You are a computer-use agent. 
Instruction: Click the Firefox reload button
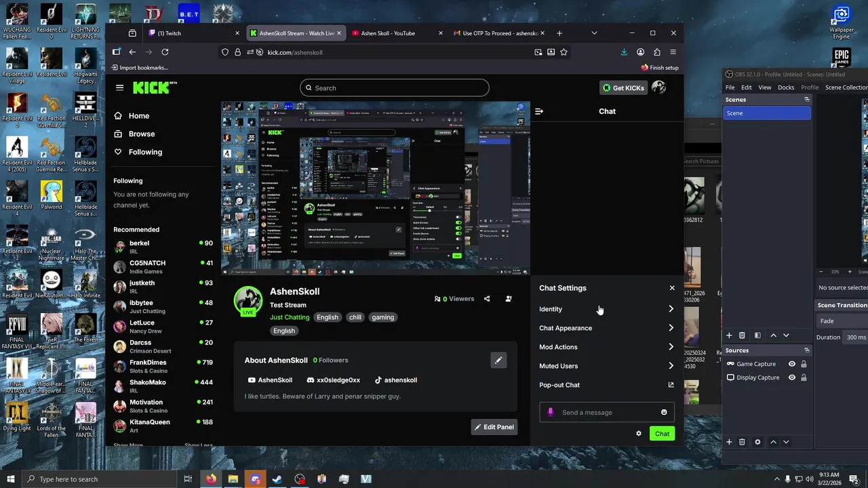(x=165, y=52)
